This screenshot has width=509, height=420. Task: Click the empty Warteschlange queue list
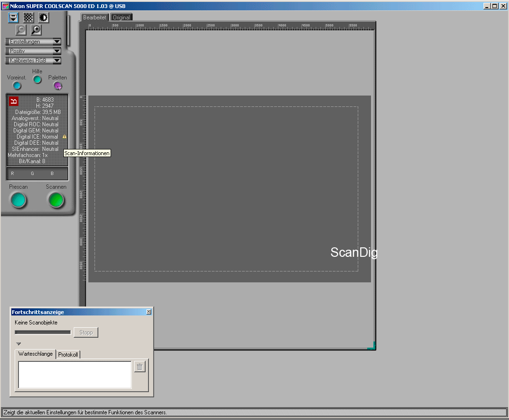pyautogui.click(x=75, y=375)
